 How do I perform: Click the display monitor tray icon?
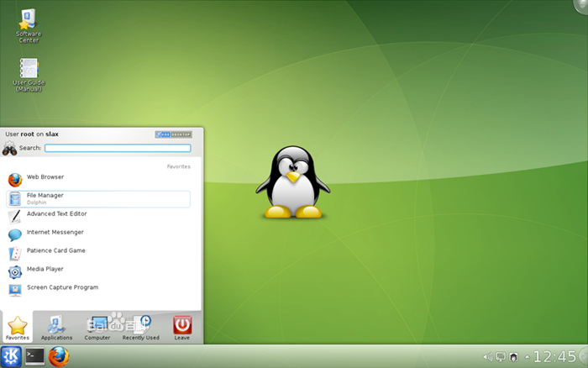point(501,357)
